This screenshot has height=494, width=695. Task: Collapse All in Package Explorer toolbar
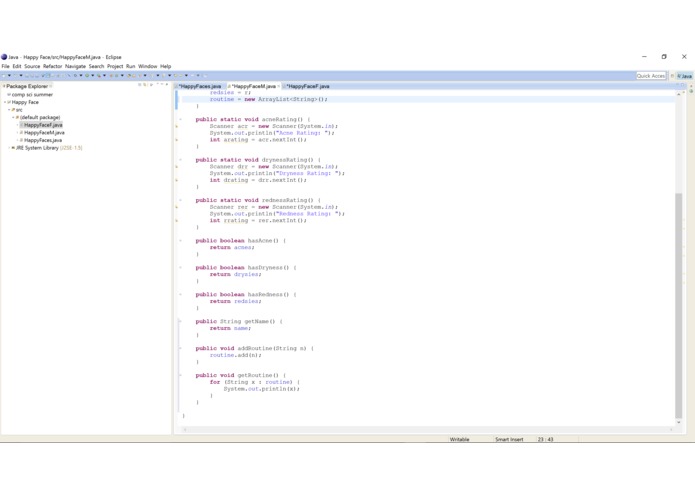140,85
